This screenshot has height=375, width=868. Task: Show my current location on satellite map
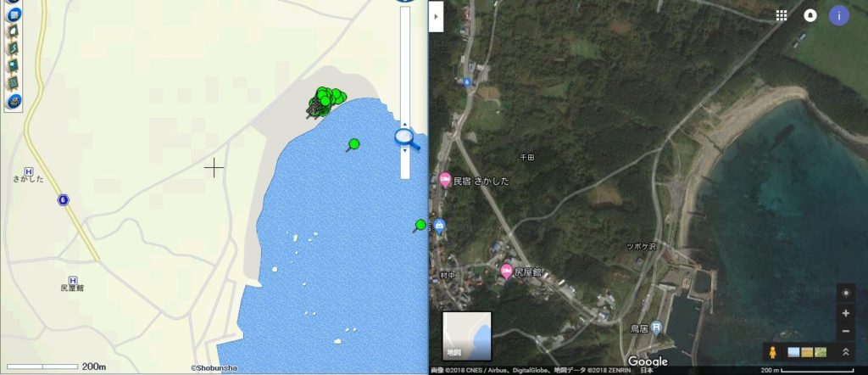845,293
